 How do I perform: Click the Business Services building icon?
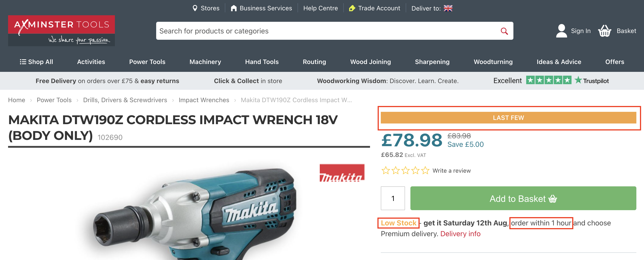(234, 8)
